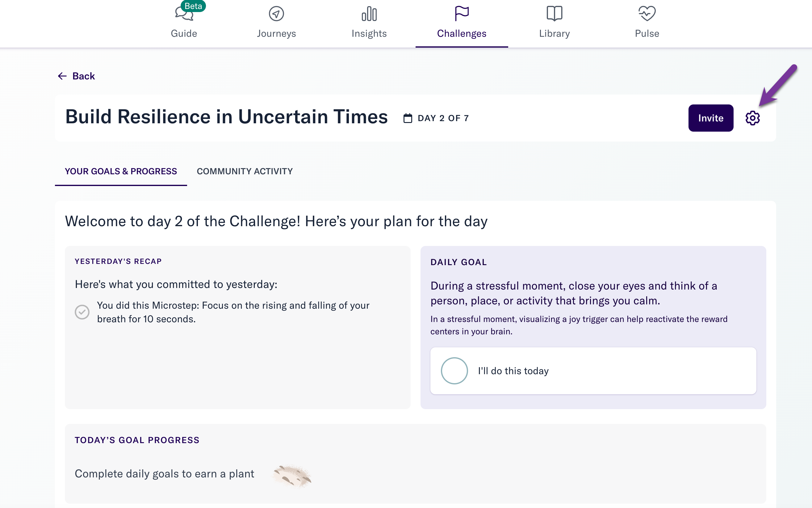Click the Back link text
This screenshot has width=812, height=508.
[84, 76]
